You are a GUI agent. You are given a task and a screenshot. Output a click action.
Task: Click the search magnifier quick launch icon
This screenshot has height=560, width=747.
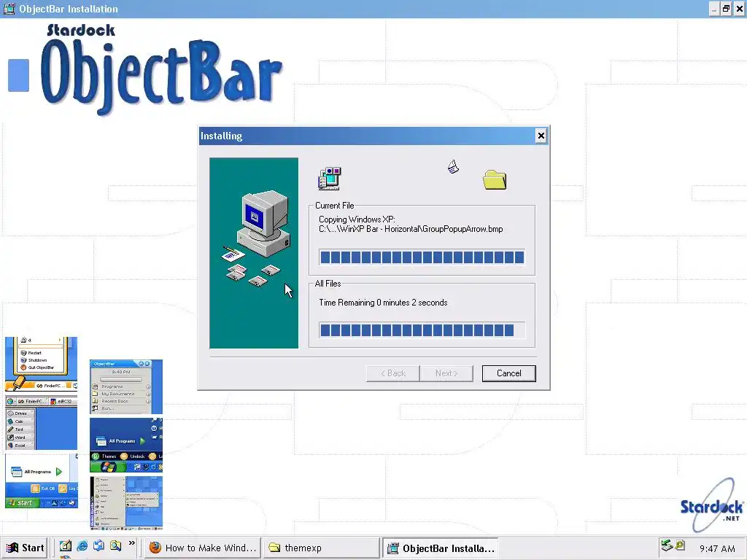click(115, 545)
